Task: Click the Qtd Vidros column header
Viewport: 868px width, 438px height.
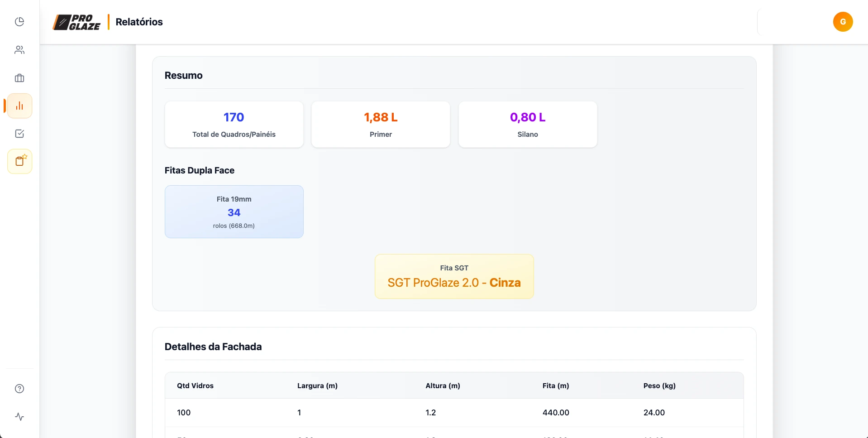Action: tap(195, 385)
